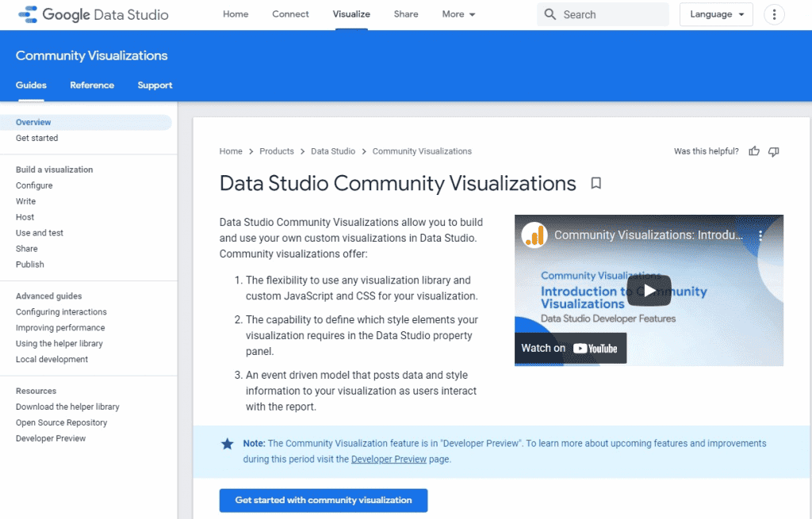Play the Community Visualizations video
The height and width of the screenshot is (519, 812).
pyautogui.click(x=649, y=290)
